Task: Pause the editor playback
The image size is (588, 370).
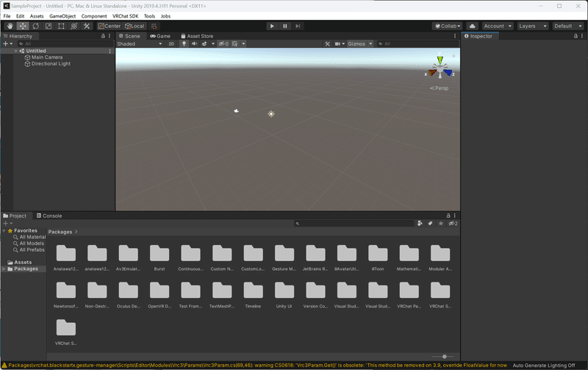Action: [x=285, y=26]
